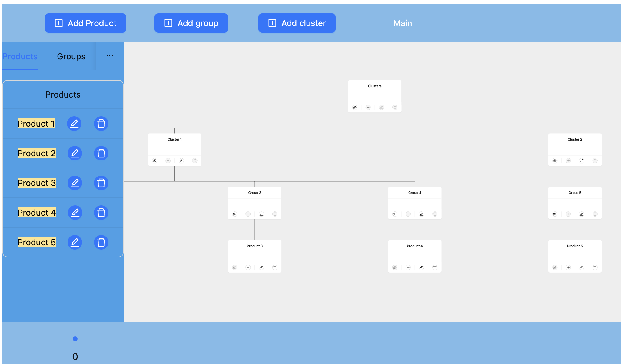Click the Add Product button
The width and height of the screenshot is (621, 364).
[x=85, y=23]
